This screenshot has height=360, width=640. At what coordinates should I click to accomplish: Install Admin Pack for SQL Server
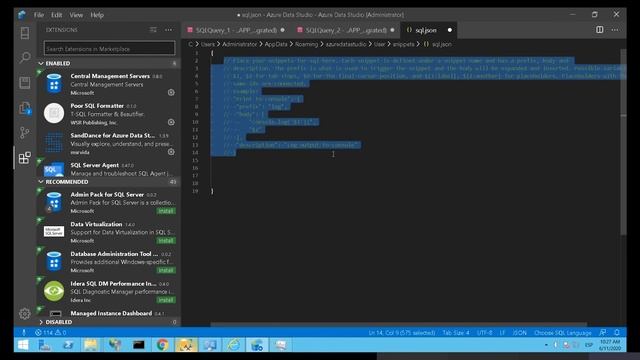click(x=166, y=211)
